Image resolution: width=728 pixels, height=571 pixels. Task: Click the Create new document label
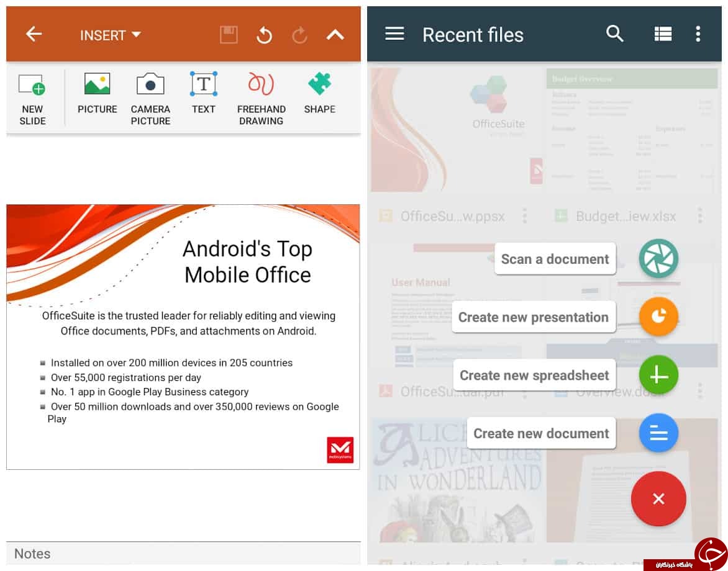coord(542,433)
